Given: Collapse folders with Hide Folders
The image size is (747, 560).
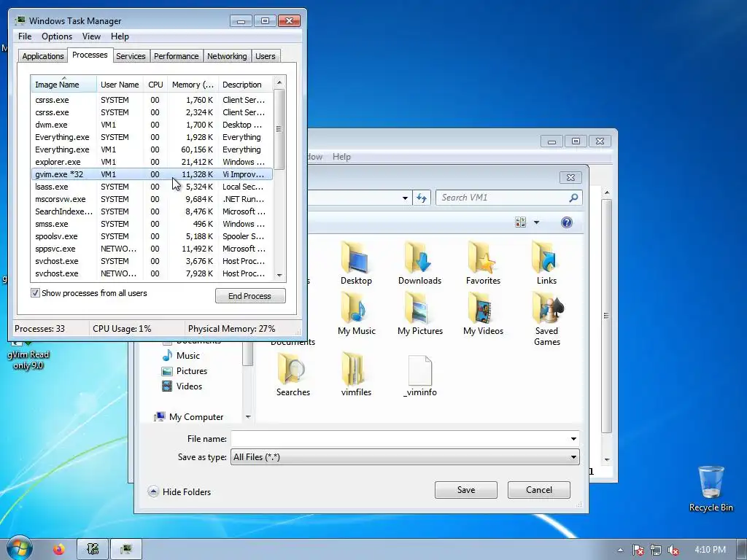Looking at the screenshot, I should click(179, 491).
